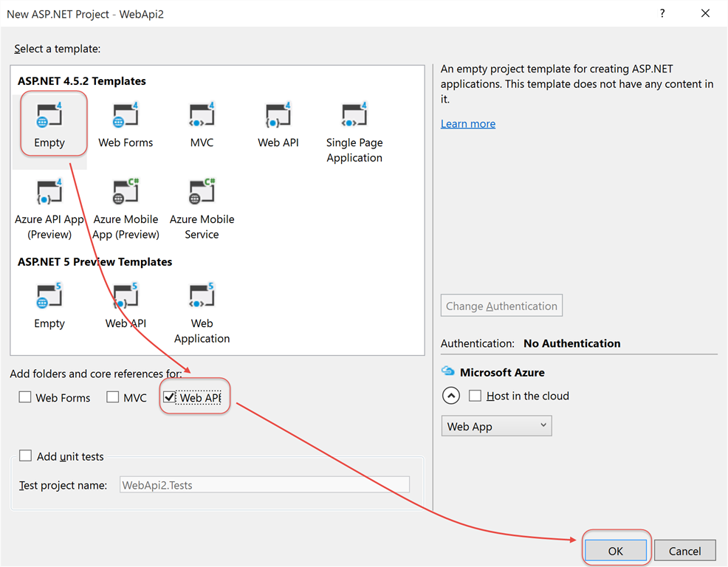
Task: Toggle Host in the cloud checkbox
Action: pos(475,396)
